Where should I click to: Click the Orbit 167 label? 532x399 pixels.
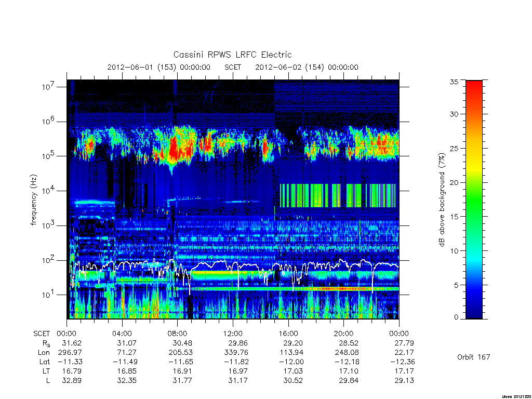(x=474, y=357)
